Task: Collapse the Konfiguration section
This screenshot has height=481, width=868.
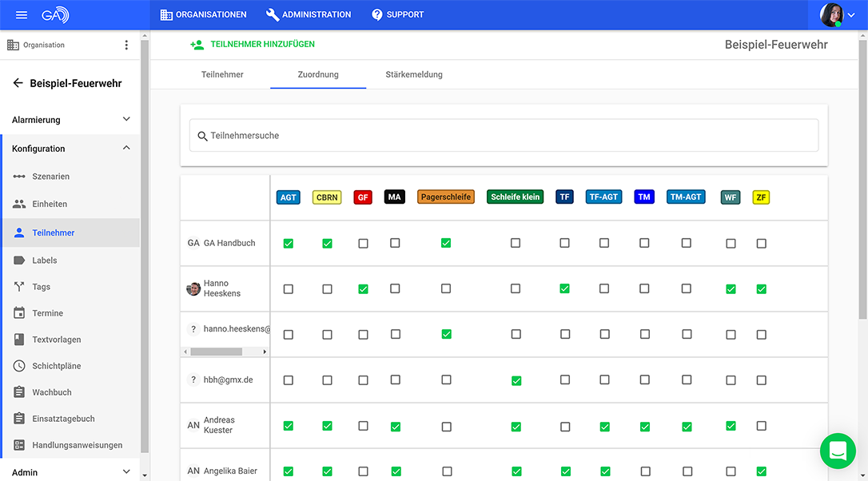Action: point(70,149)
